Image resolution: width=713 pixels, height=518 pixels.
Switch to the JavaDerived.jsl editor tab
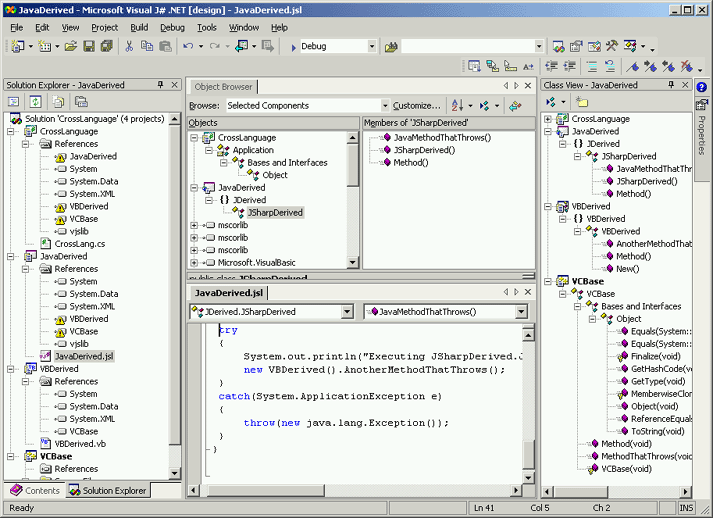click(229, 293)
